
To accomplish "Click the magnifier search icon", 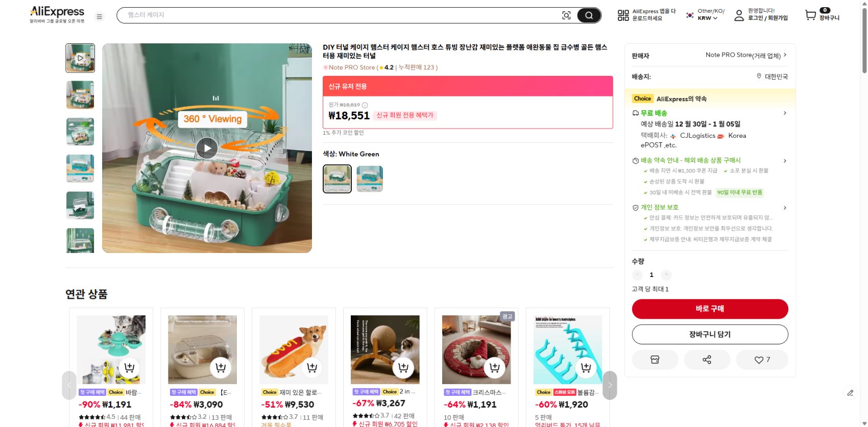I will pyautogui.click(x=589, y=15).
